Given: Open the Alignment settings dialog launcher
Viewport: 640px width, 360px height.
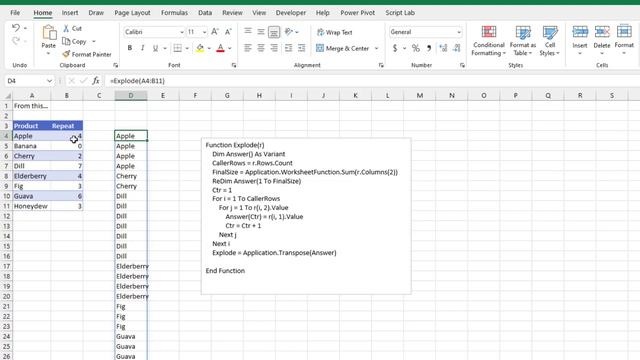Looking at the screenshot, I should tap(381, 65).
